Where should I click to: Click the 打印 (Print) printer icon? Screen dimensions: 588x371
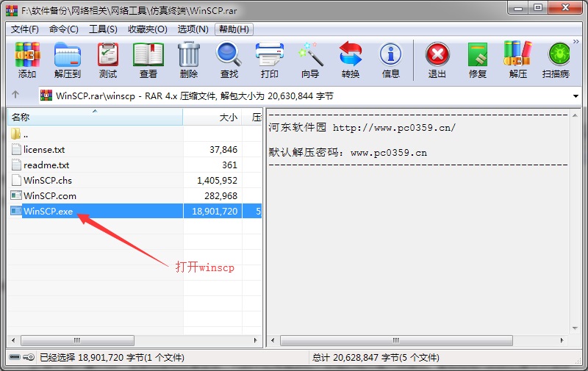tap(269, 55)
